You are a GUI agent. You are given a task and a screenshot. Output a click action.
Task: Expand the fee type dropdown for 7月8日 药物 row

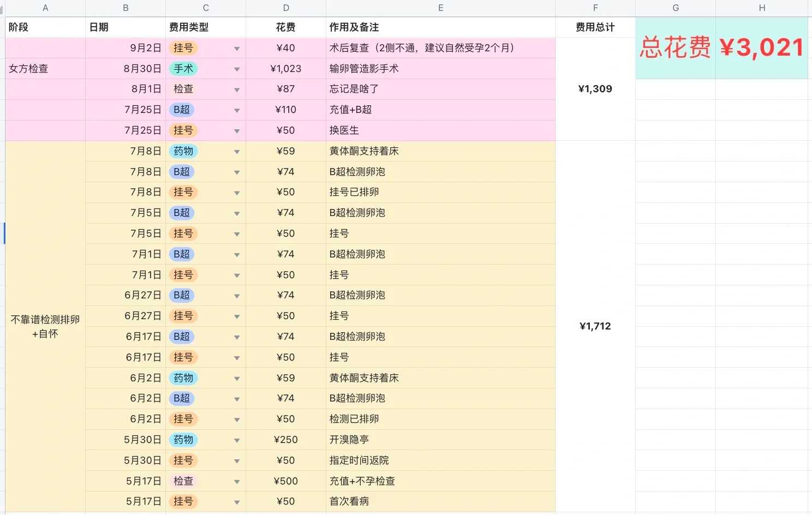tap(237, 151)
